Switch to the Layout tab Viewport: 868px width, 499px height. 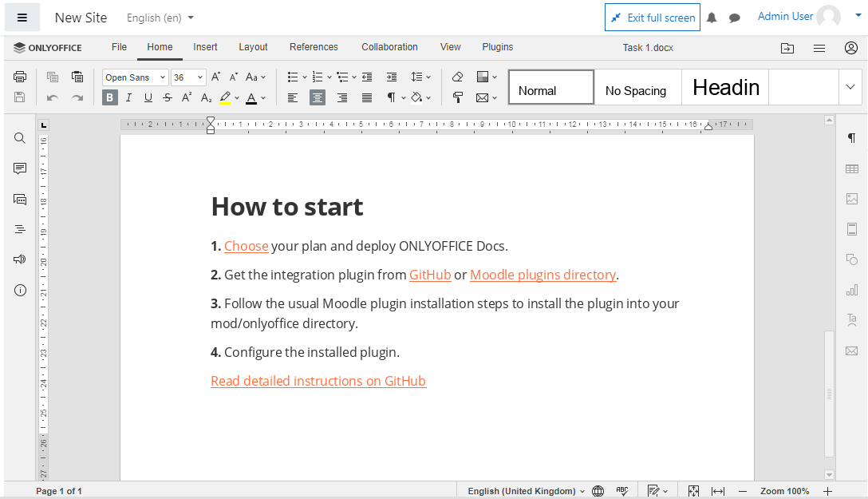[253, 47]
